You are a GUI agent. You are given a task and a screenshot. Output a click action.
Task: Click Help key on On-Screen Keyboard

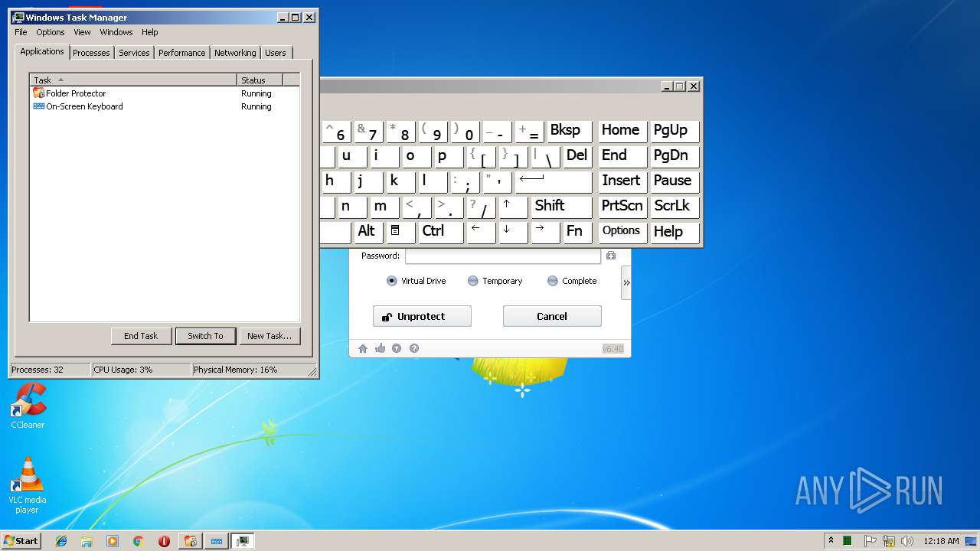tap(675, 232)
